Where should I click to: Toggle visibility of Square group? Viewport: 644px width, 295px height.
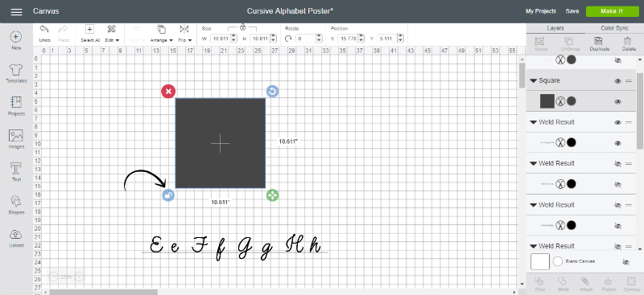(617, 81)
